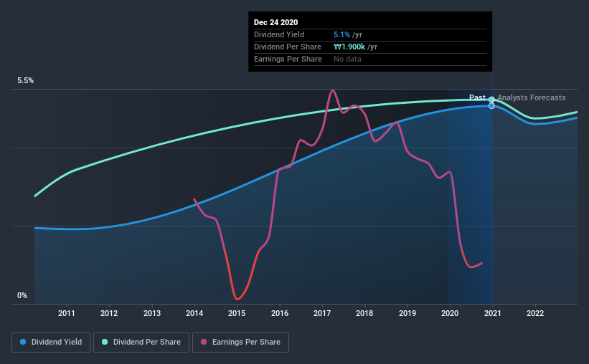This screenshot has width=589, height=364.
Task: Click the pink Earnings Per Share legend swatch
Action: (204, 343)
